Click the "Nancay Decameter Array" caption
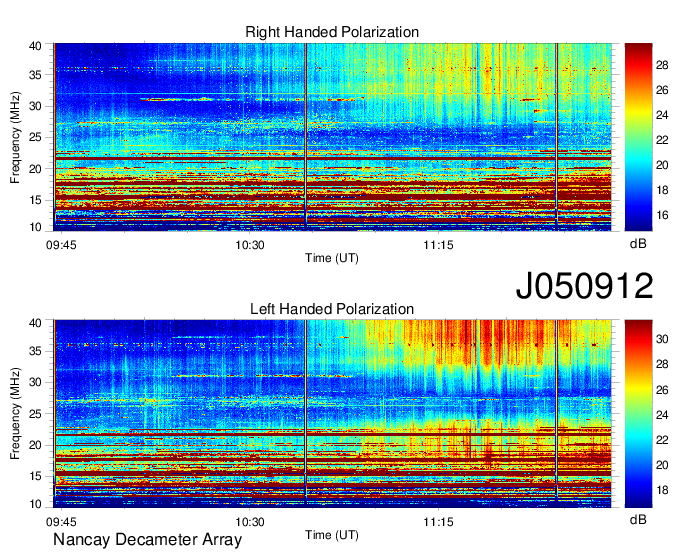 pos(147,539)
